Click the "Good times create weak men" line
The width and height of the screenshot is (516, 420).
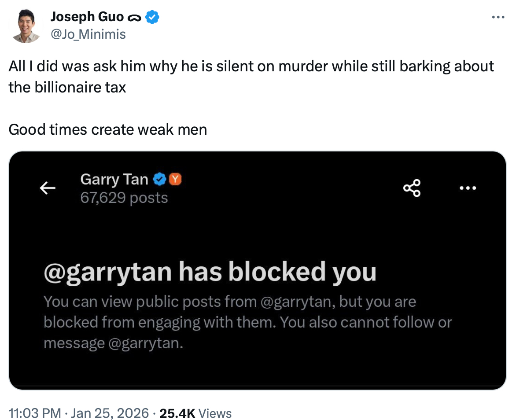pyautogui.click(x=108, y=130)
